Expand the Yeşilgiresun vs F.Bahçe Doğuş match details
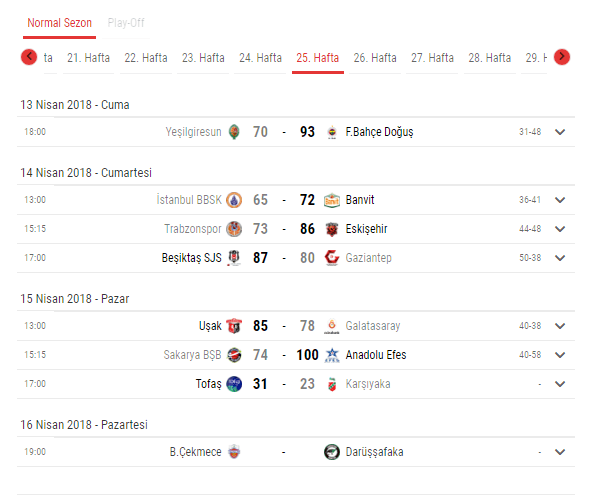Screen dimensions: 591x499 pos(560,132)
